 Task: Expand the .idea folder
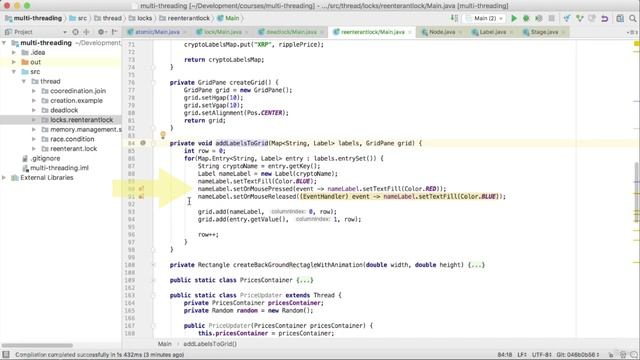(x=14, y=53)
